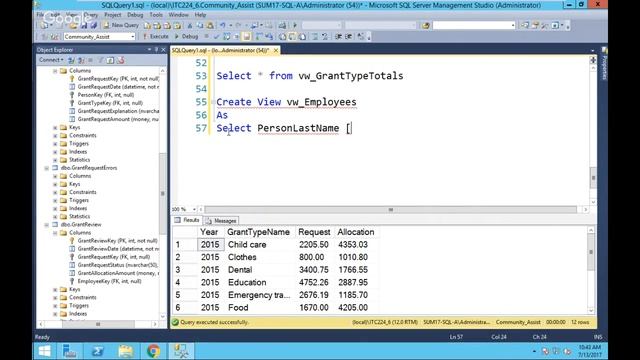
Task: Click the Find in Files icon
Action: pyautogui.click(x=426, y=25)
